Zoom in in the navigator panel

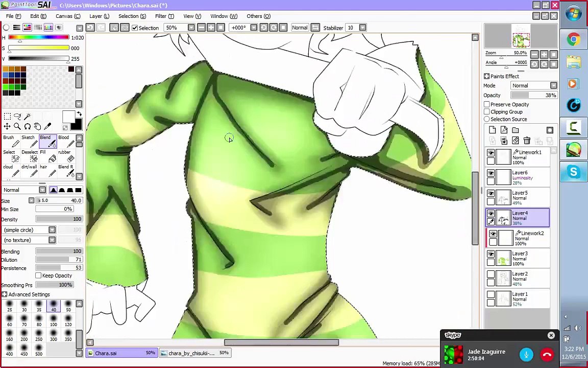coord(544,55)
